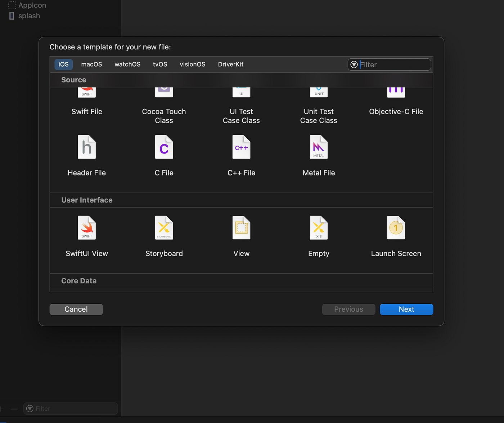Click the "Storyboard" label
The image size is (504, 423).
tap(164, 254)
